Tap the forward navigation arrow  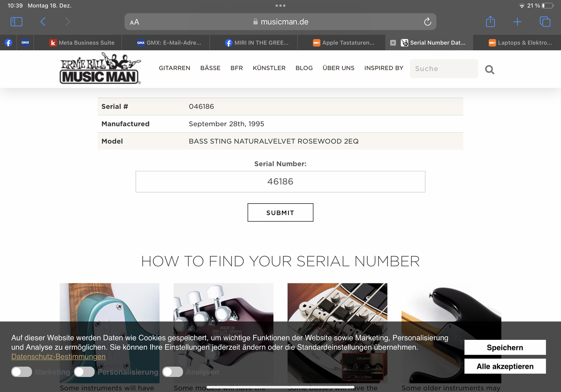point(67,21)
